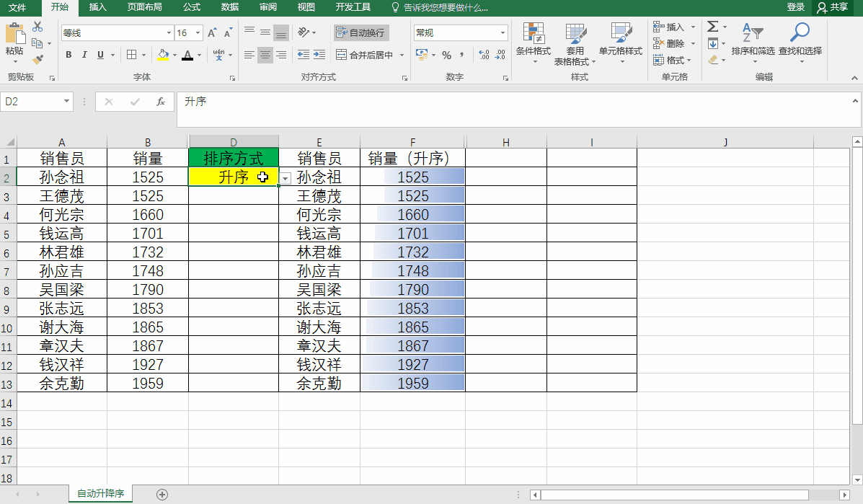Screen dimensions: 863x504
Task: Switch to the 公式 tab
Action: click(x=192, y=7)
